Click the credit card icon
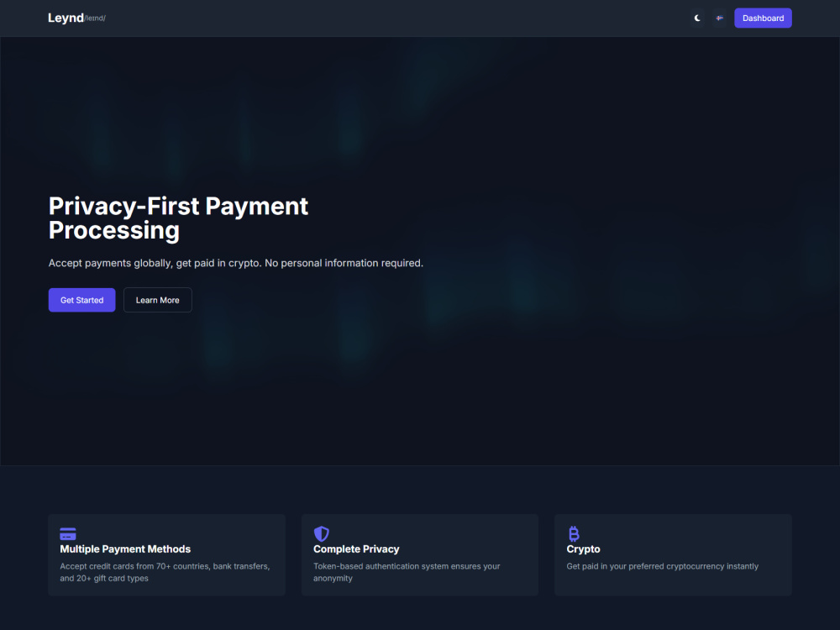 point(68,533)
